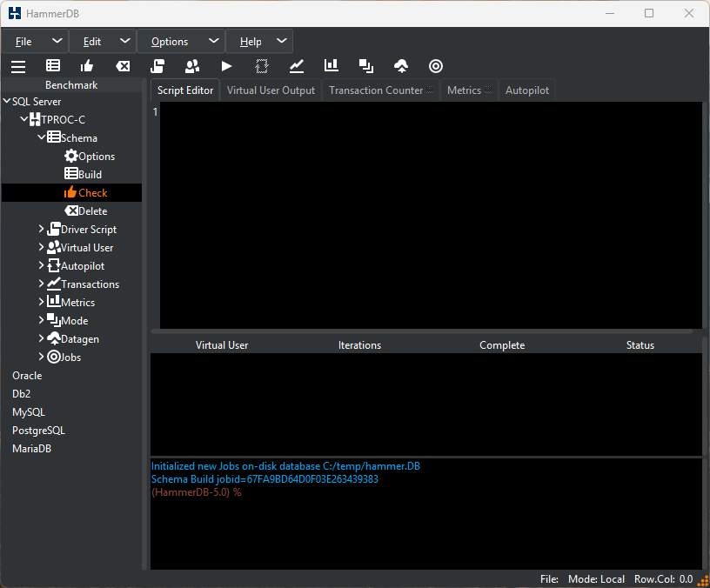Click the Schema table icon in tree
This screenshot has height=588, width=710.
[54, 137]
